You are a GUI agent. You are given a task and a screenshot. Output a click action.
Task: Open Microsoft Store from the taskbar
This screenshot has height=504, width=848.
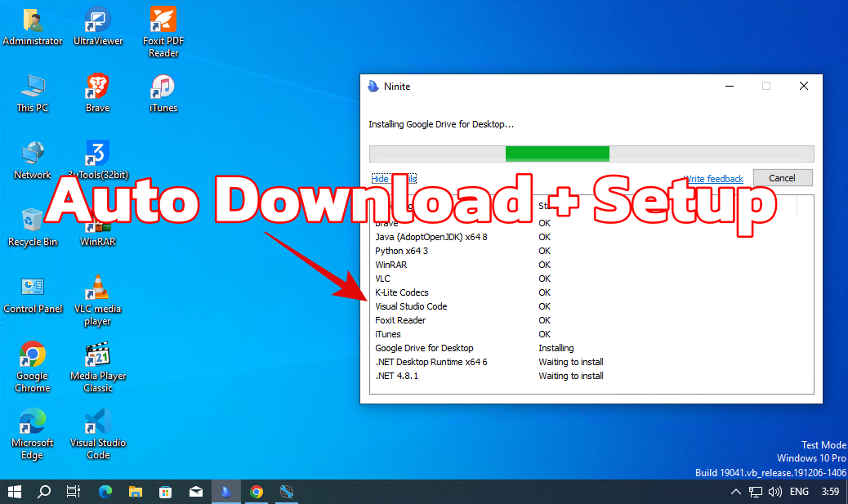point(166,492)
